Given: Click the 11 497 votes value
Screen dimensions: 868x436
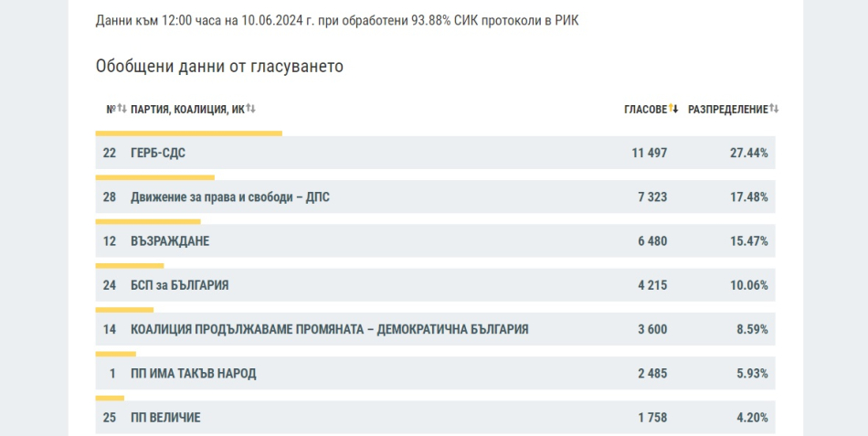Looking at the screenshot, I should (650, 153).
